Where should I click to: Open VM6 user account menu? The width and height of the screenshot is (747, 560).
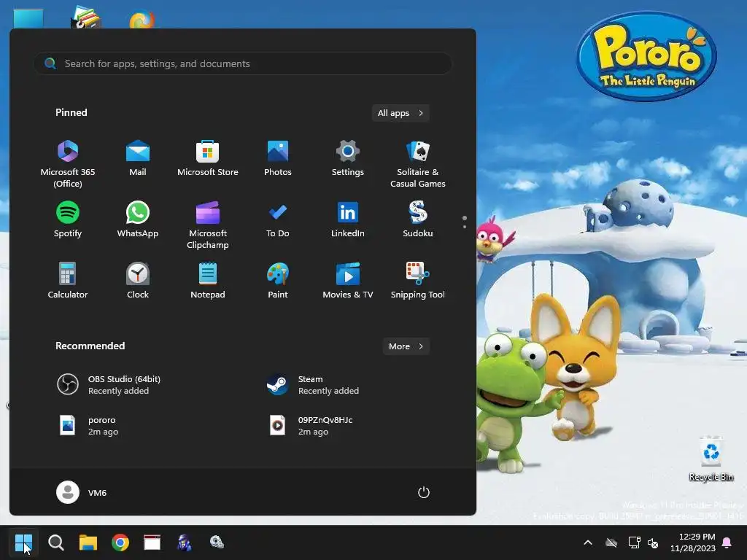click(82, 492)
